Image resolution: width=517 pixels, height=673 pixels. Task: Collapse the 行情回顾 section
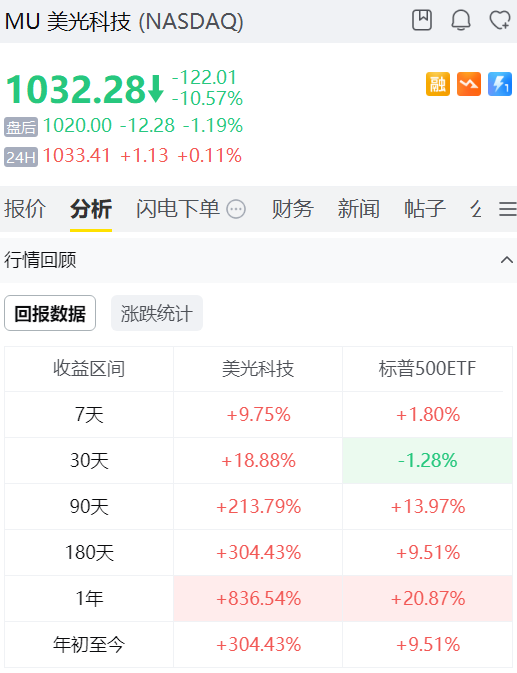[507, 260]
